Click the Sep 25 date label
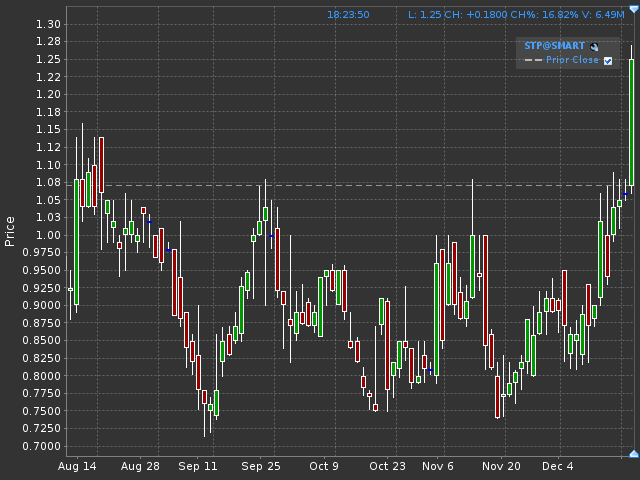Image resolution: width=640 pixels, height=480 pixels. (260, 466)
